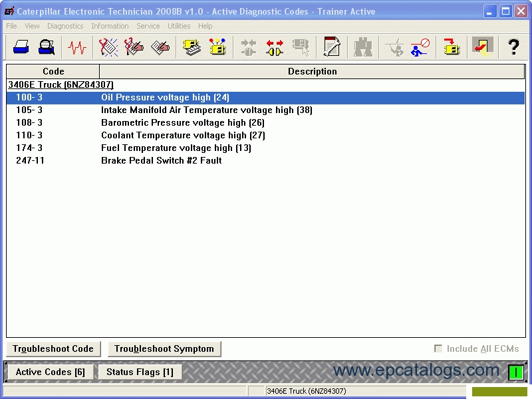
Task: Open the Status Tool waveform icon
Action: (x=78, y=47)
